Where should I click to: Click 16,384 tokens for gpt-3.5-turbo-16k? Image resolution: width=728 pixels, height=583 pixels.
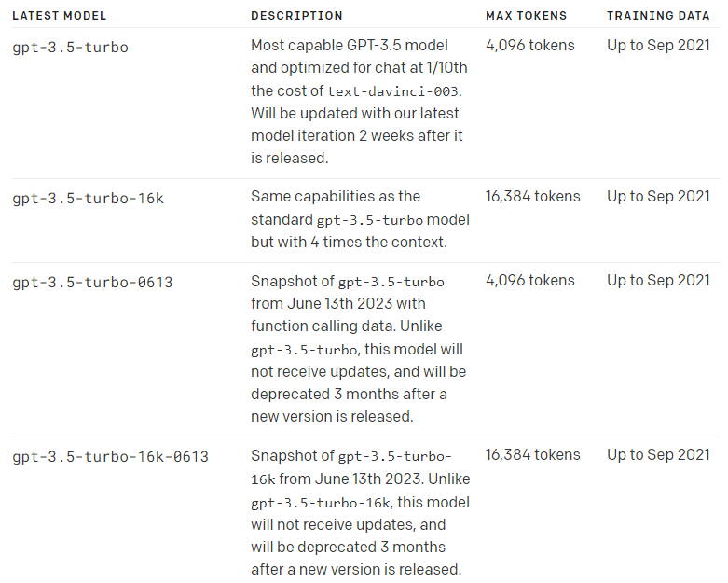click(x=533, y=197)
